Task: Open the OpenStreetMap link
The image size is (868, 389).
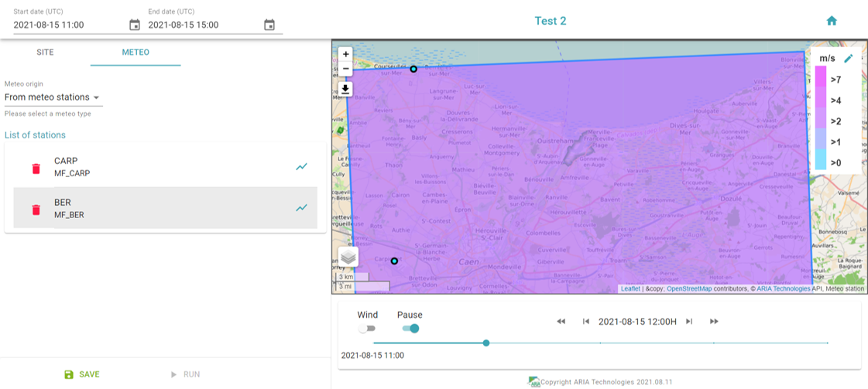Action: [x=689, y=288]
